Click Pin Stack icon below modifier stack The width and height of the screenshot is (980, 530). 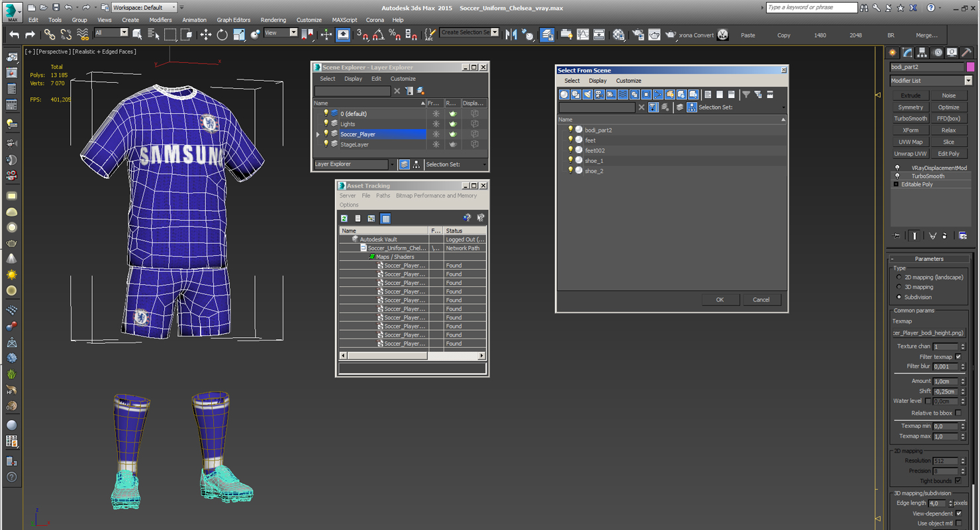[x=897, y=235]
